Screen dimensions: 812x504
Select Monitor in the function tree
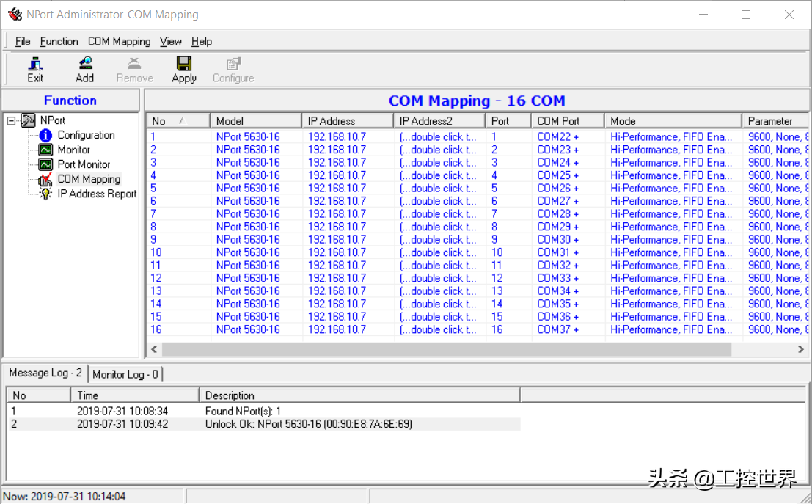tap(73, 150)
